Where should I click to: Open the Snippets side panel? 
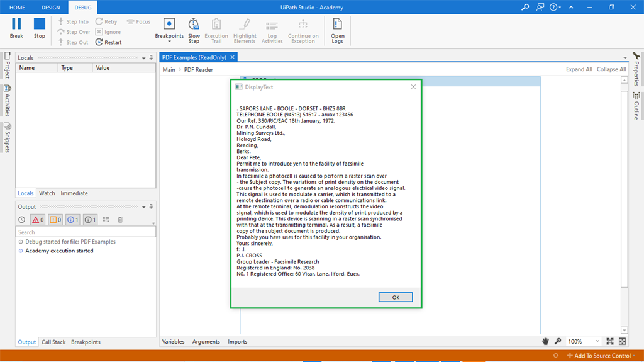(8, 137)
